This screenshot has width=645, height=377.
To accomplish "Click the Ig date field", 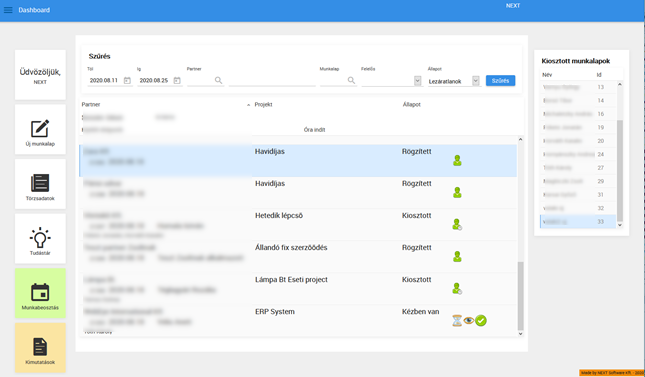I will click(155, 80).
